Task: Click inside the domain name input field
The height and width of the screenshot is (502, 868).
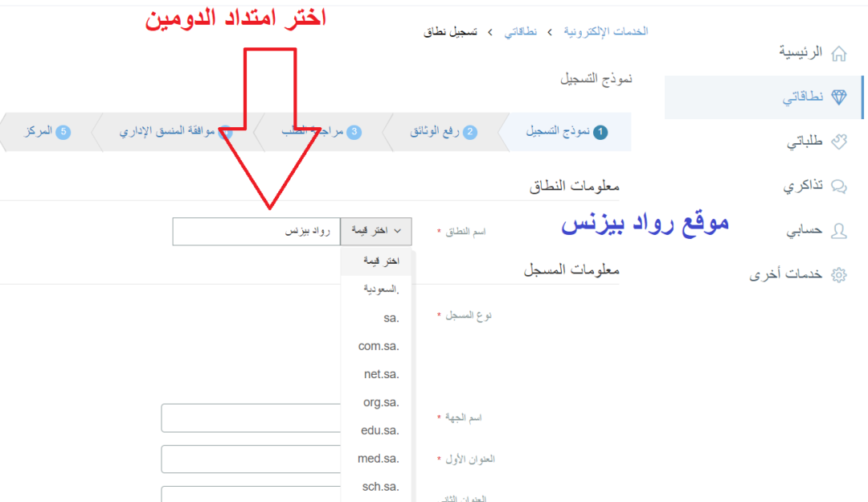Action: [x=256, y=231]
